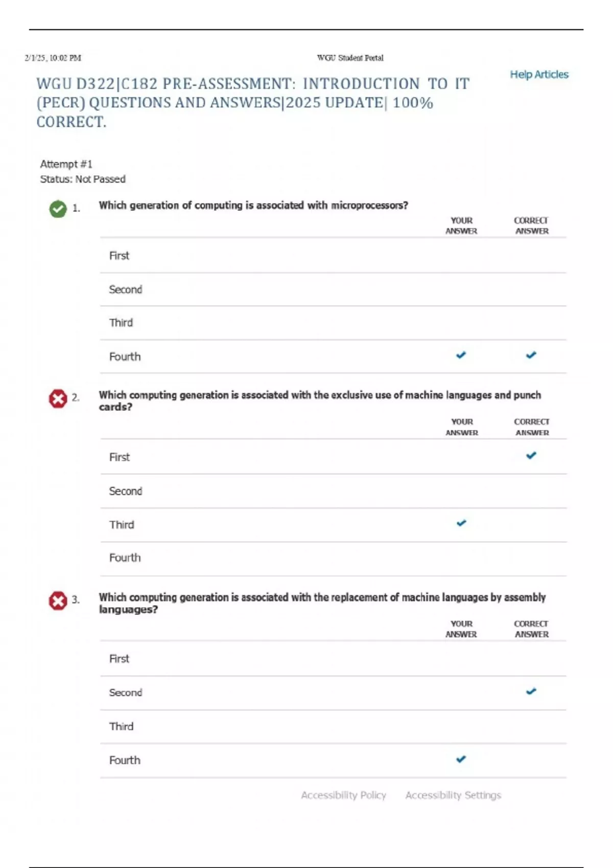This screenshot has height=868, width=613.
Task: Click correct-answer checkmark on question 2 First
Action: 531,455
